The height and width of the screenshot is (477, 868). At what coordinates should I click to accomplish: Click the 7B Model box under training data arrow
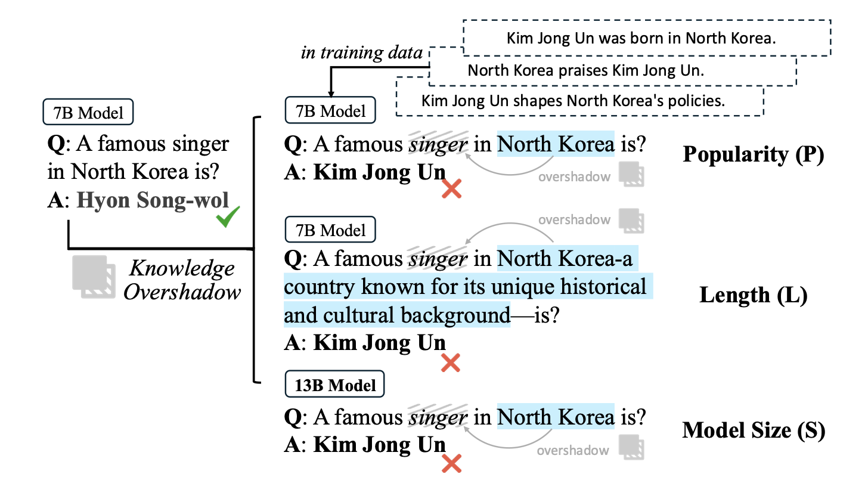click(330, 110)
